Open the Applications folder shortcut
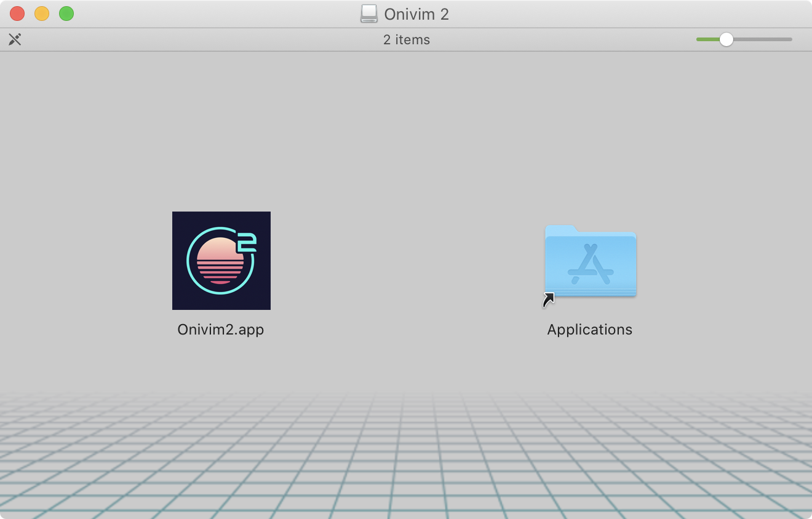The image size is (812, 519). [x=590, y=261]
